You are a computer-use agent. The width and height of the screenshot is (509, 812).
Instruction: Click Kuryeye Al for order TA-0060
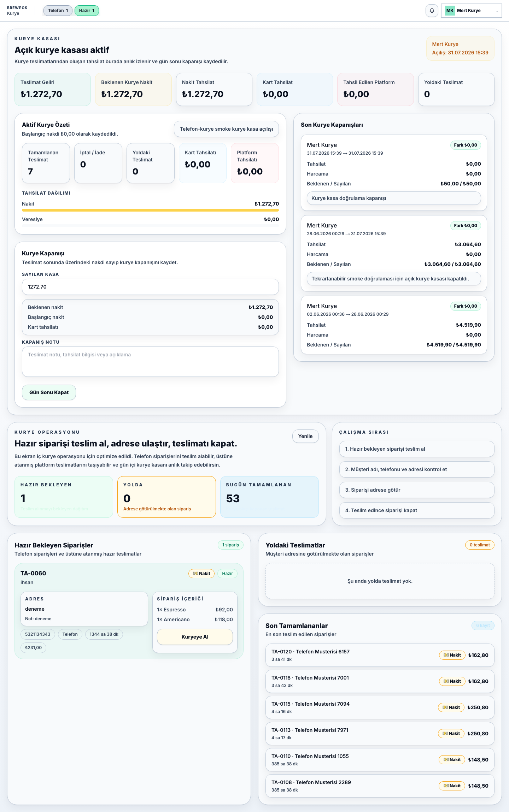(195, 637)
